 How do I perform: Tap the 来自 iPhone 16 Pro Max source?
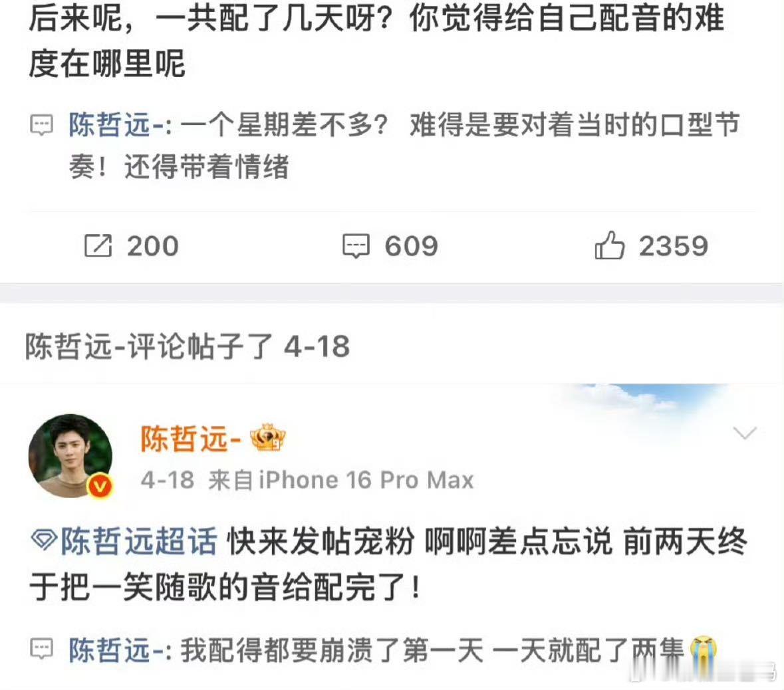341,480
